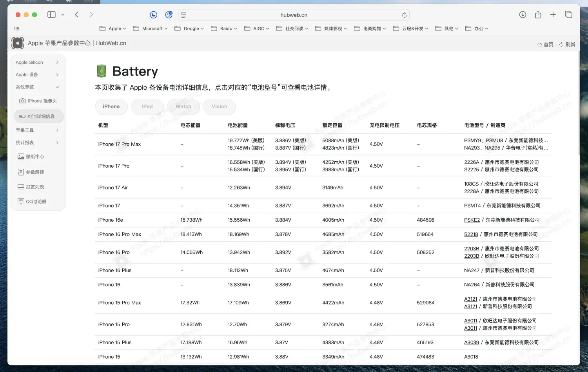Screen dimensions: 588x372
Task: Open PSKE2 battery model link
Action: tap(472, 220)
